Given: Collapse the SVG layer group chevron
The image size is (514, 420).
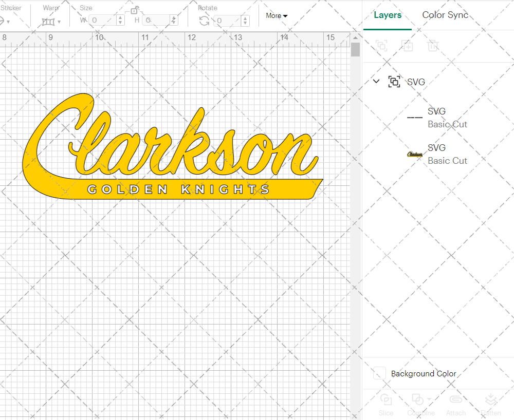Looking at the screenshot, I should [376, 81].
